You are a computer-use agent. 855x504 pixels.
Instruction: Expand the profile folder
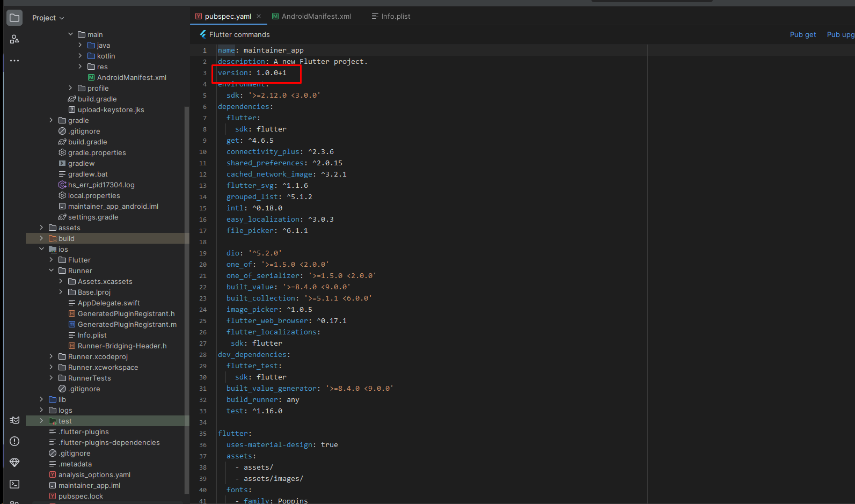(70, 88)
